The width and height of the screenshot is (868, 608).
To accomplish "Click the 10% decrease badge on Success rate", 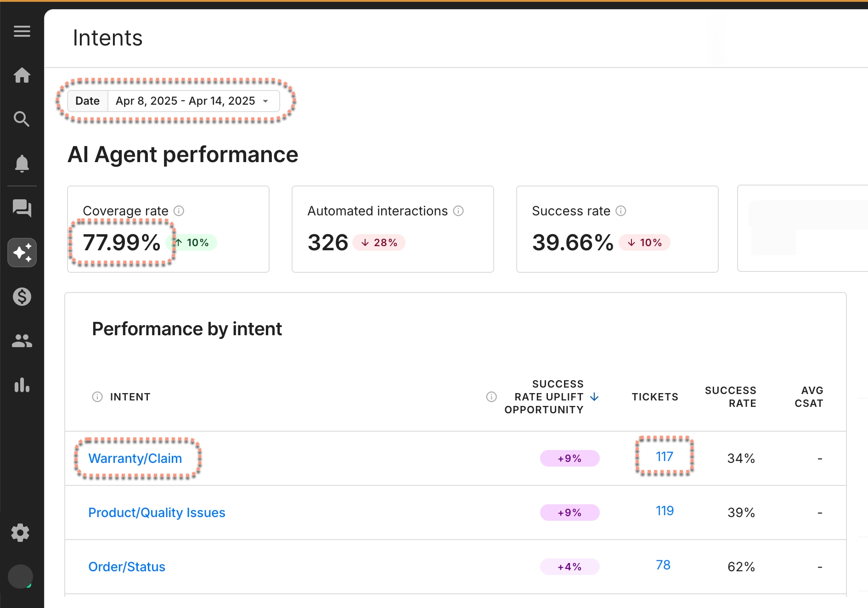I will [x=645, y=242].
